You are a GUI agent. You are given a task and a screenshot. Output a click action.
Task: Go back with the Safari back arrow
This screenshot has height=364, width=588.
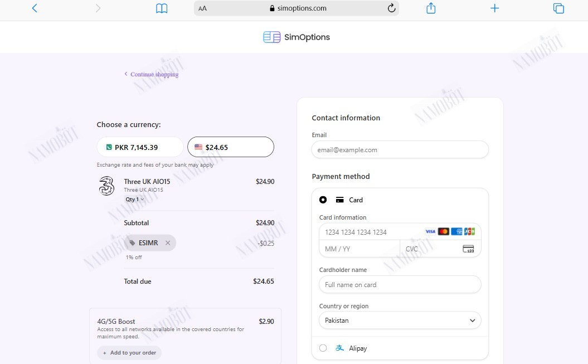pyautogui.click(x=35, y=8)
